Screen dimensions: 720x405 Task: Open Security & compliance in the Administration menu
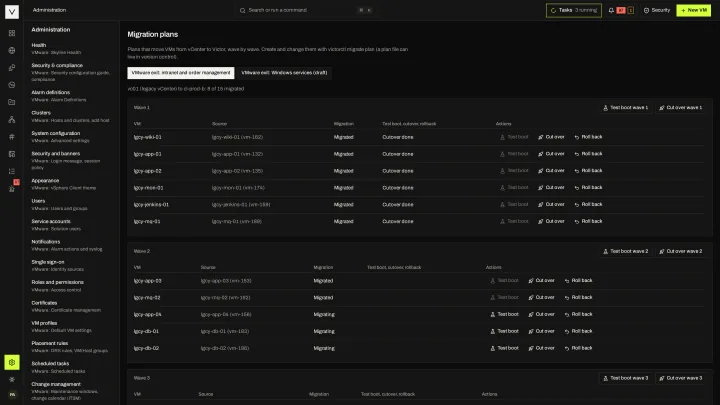[71, 72]
